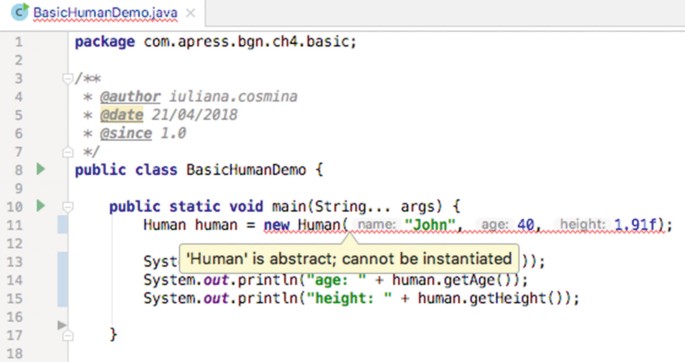Click the 'name:' parameter hint
The width and height of the screenshot is (685, 362).
(377, 224)
